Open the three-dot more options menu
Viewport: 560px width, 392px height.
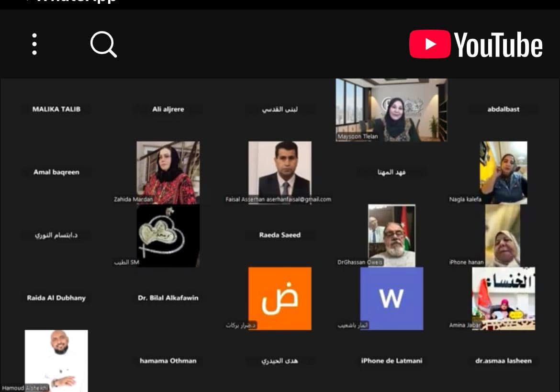34,45
